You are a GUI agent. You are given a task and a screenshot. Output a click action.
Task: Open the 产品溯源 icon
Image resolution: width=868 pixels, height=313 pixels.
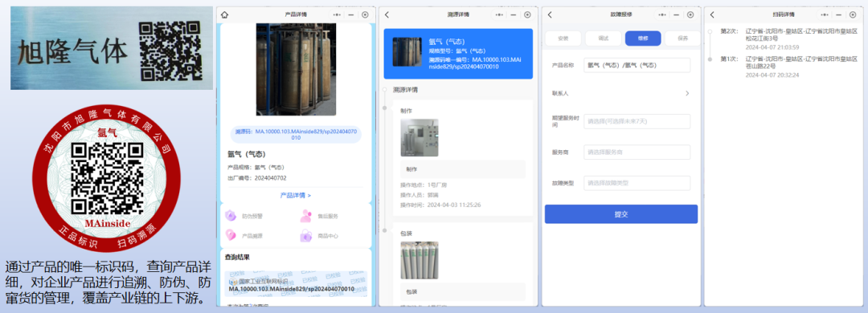pyautogui.click(x=231, y=236)
